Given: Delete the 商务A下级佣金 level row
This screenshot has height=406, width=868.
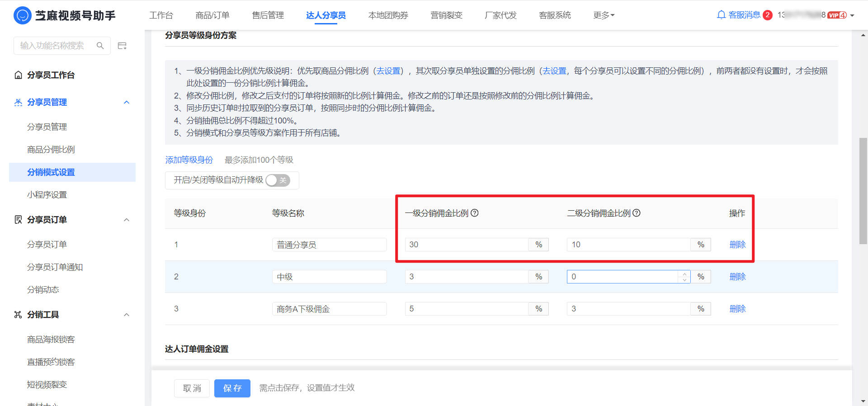Looking at the screenshot, I should coord(738,309).
